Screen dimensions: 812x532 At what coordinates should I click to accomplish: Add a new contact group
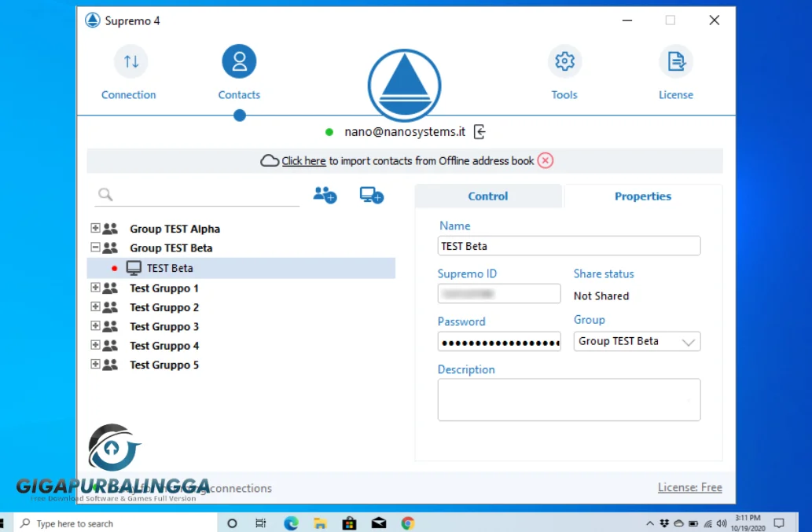click(325, 195)
